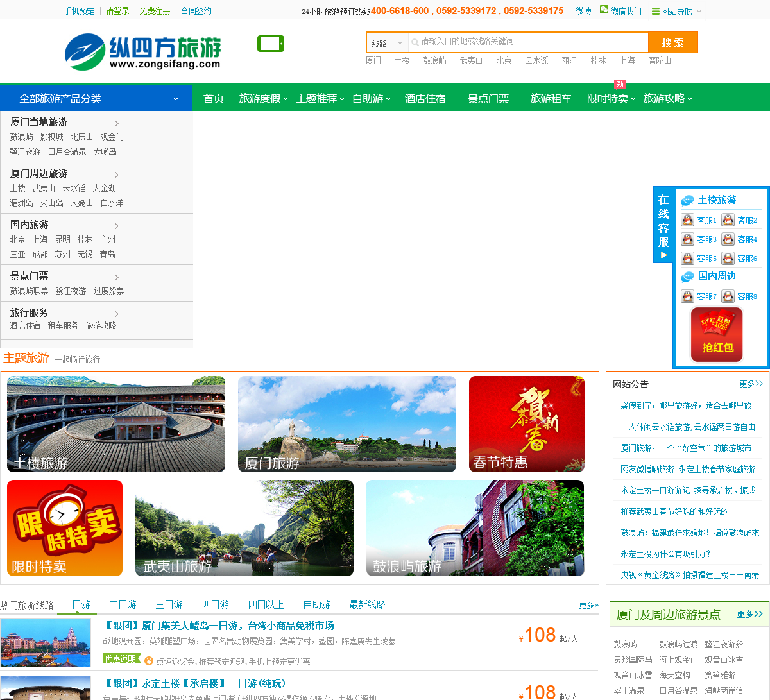The height and width of the screenshot is (700, 770).
Task: Click the QQ penguin icon for 客服8
Action: point(728,296)
